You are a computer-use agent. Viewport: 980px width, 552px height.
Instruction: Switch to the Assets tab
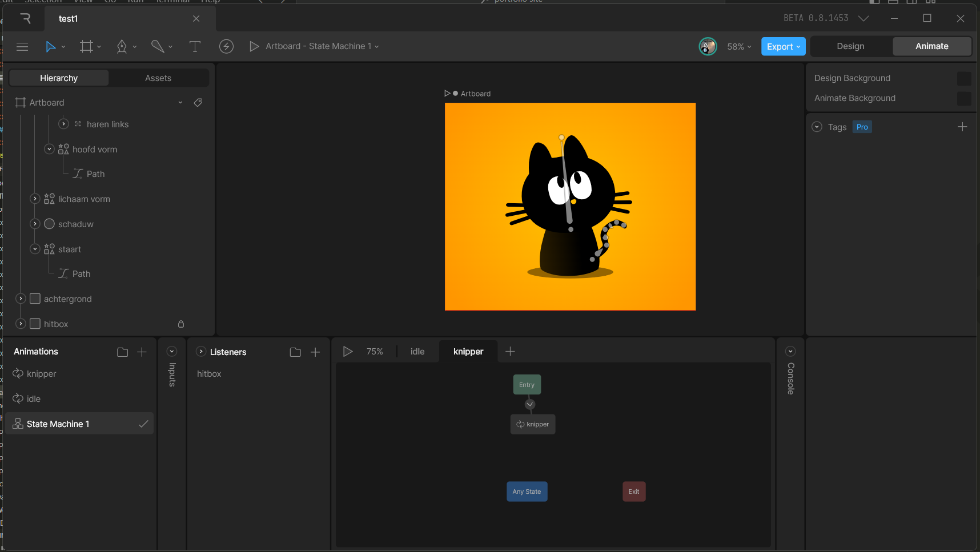pyautogui.click(x=158, y=78)
